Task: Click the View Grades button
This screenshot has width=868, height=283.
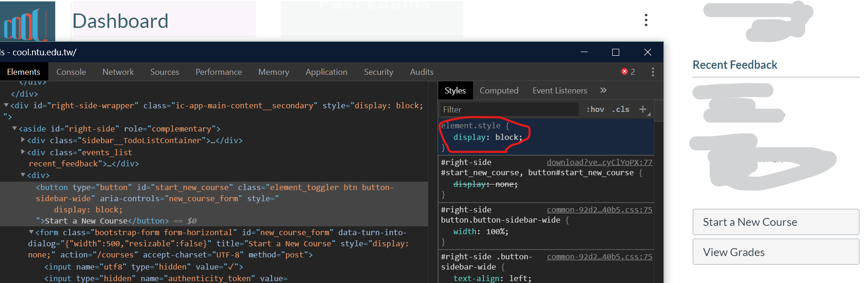Action: click(x=776, y=252)
